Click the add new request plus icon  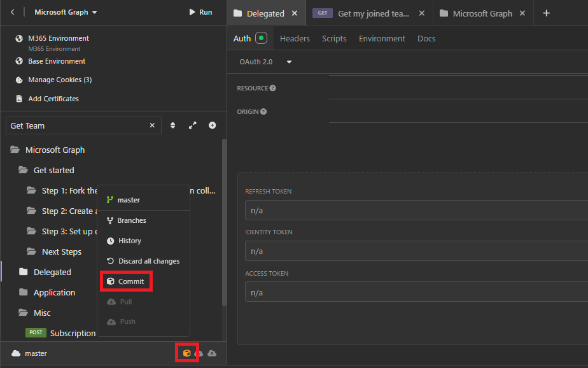click(x=212, y=125)
